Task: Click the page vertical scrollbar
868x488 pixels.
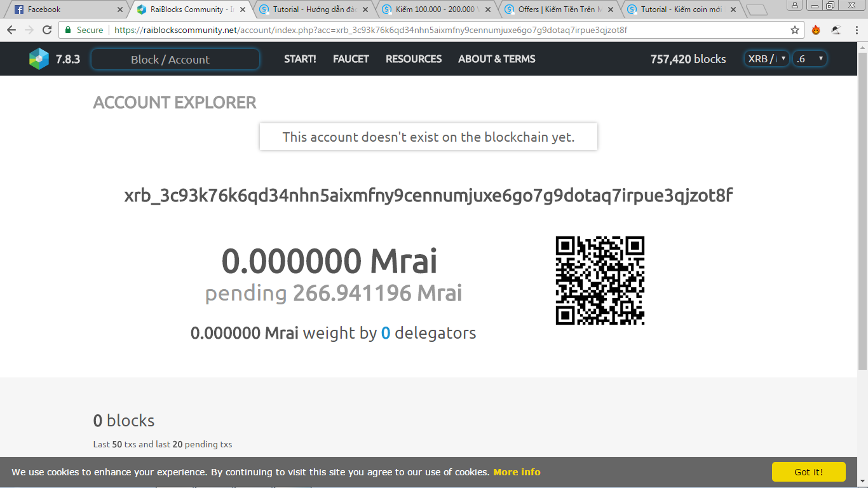Action: (862, 210)
